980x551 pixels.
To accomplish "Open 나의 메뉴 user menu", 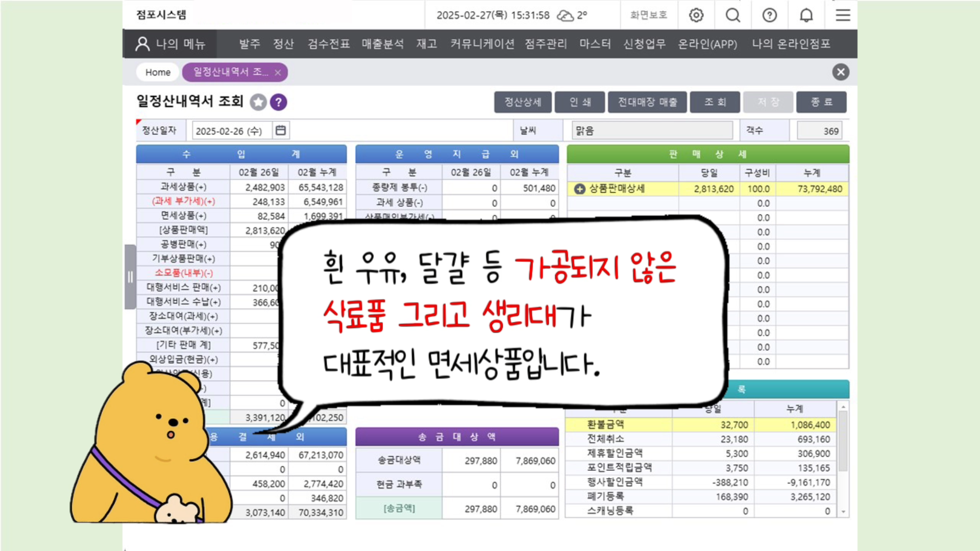I will (x=170, y=44).
